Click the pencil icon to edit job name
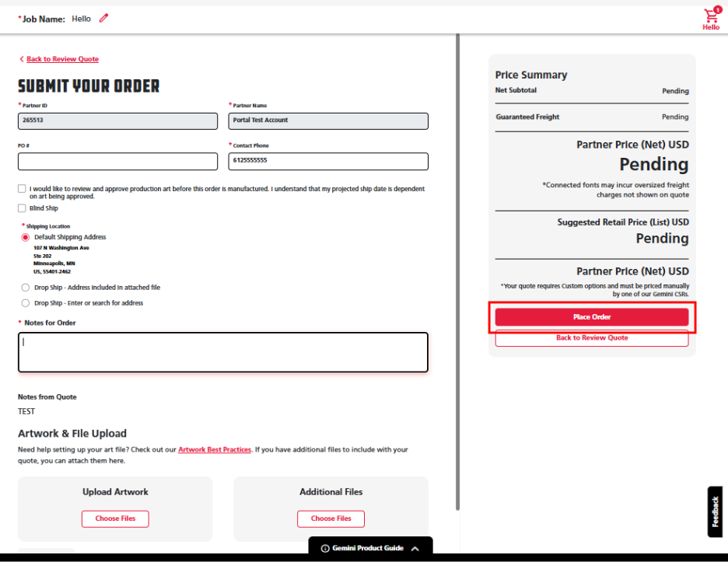 (x=103, y=19)
